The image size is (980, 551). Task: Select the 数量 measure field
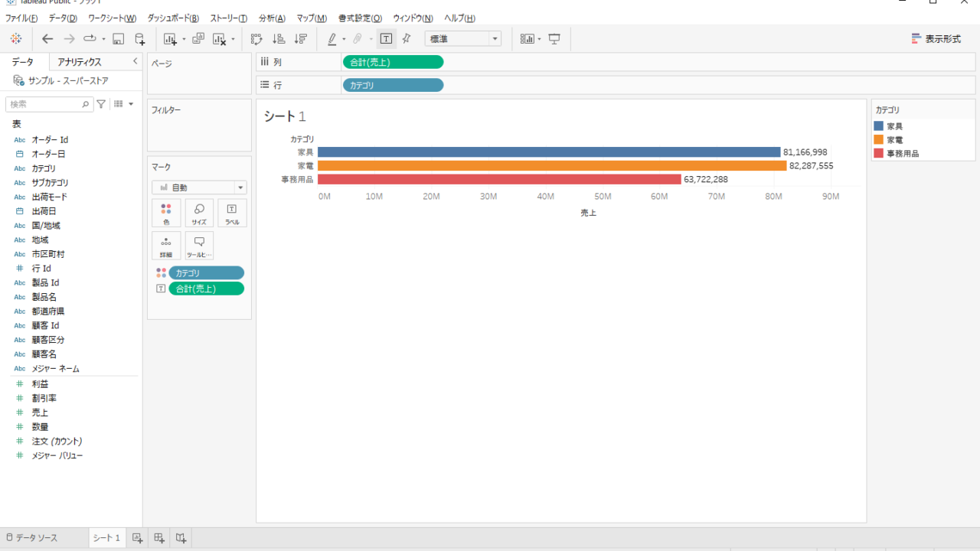coord(40,427)
